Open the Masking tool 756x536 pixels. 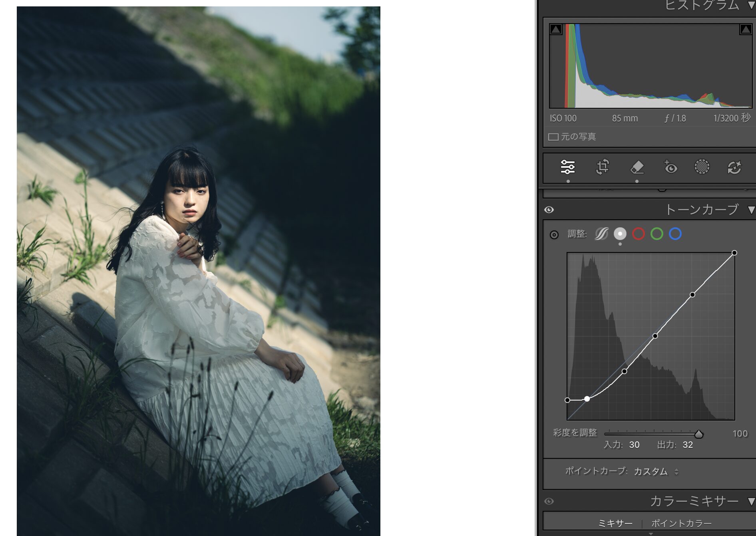[702, 167]
